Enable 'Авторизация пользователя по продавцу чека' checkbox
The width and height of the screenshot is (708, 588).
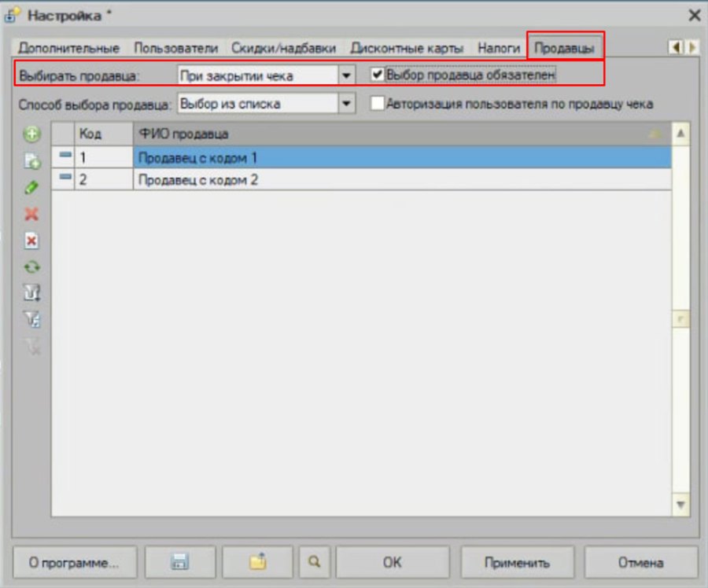pyautogui.click(x=377, y=103)
